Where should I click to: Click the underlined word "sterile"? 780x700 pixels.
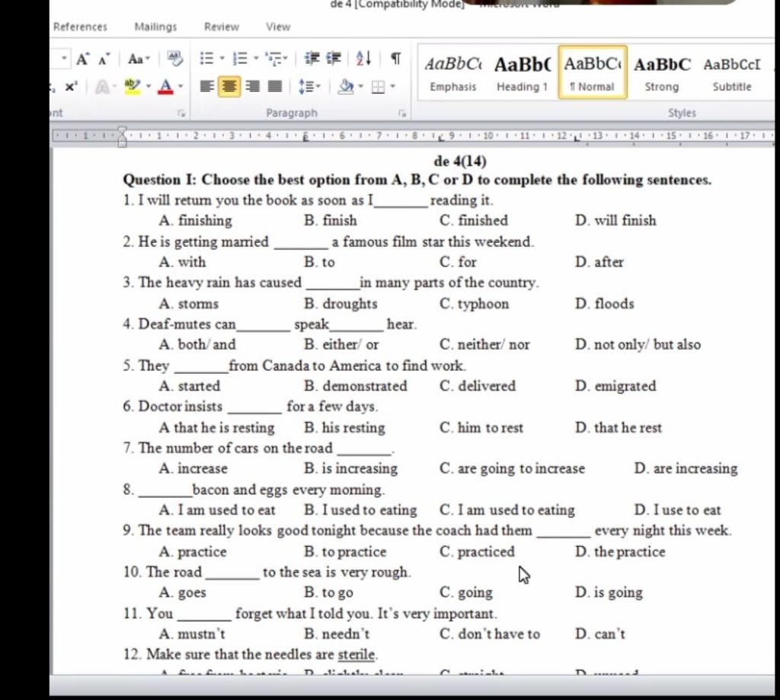tap(356, 655)
